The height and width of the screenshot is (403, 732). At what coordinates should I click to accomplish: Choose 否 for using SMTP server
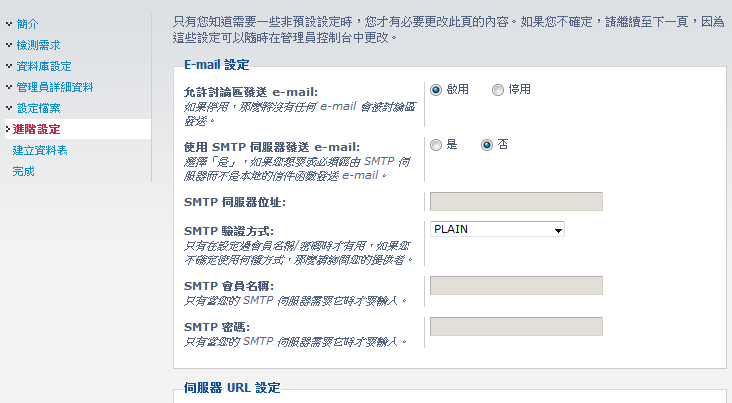click(x=486, y=145)
